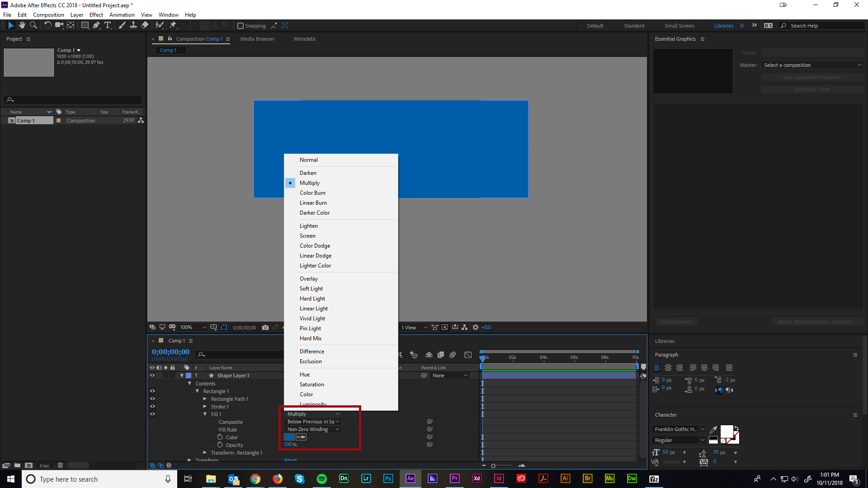Select the Clone Stamp tool

[x=133, y=25]
